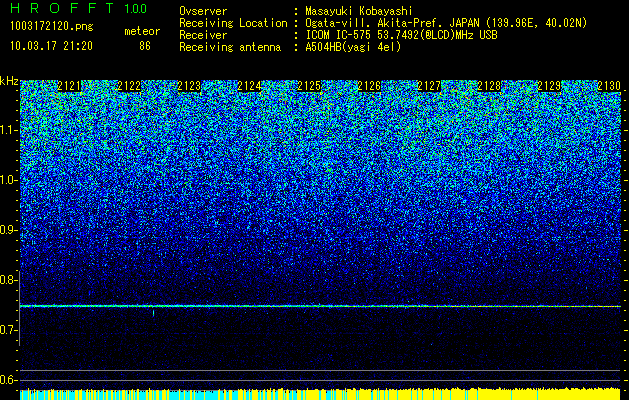Select receiver value ICOM IC-575 53.7492 MHz USB
Image resolution: width=629 pixels, height=400 pixels.
click(401, 35)
